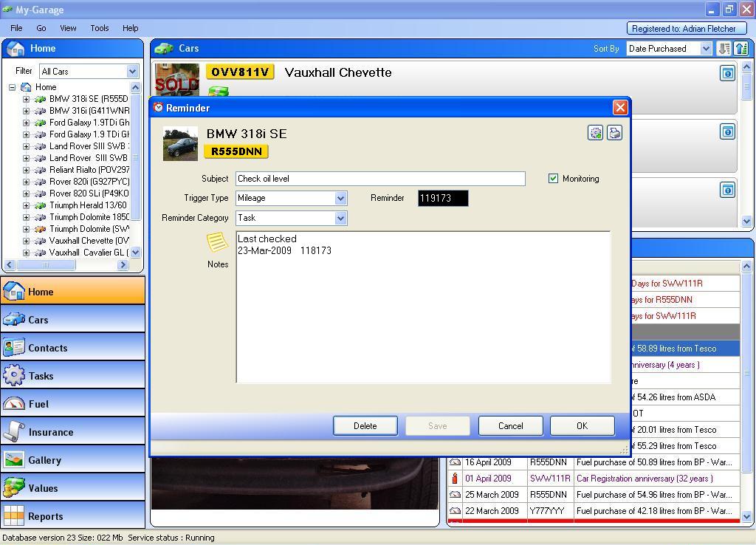The height and width of the screenshot is (545, 756).
Task: Open the Go menu
Action: coord(41,28)
